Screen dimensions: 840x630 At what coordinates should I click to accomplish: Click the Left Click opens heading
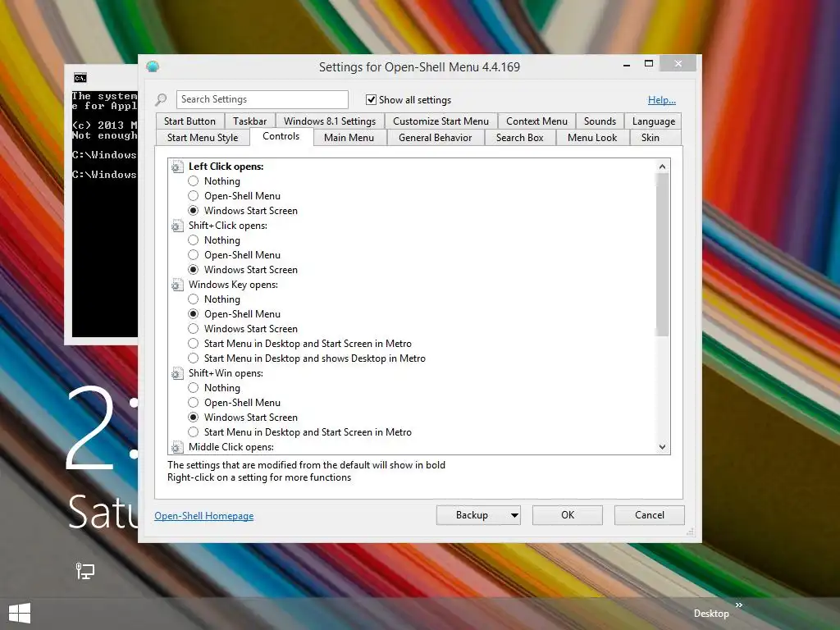pyautogui.click(x=226, y=167)
